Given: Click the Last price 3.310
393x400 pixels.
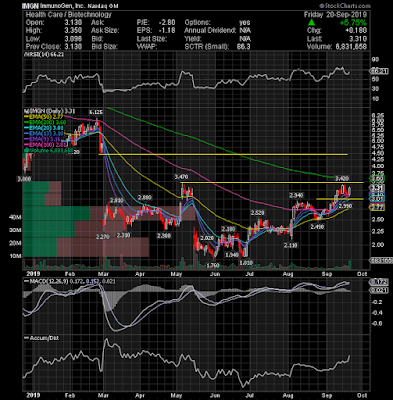Looking at the screenshot, I should tap(358, 39).
